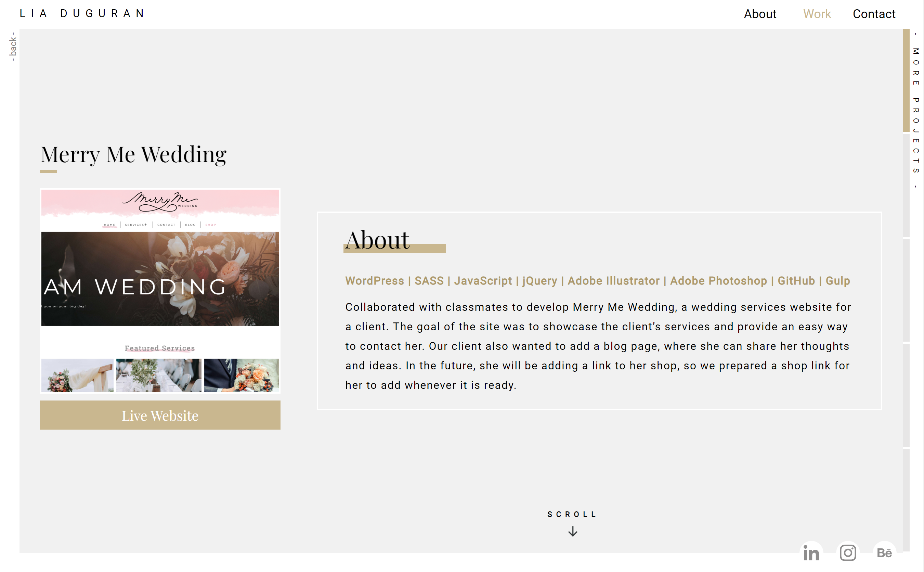Open the Instagram profile icon
924x572 pixels.
pyautogui.click(x=848, y=553)
